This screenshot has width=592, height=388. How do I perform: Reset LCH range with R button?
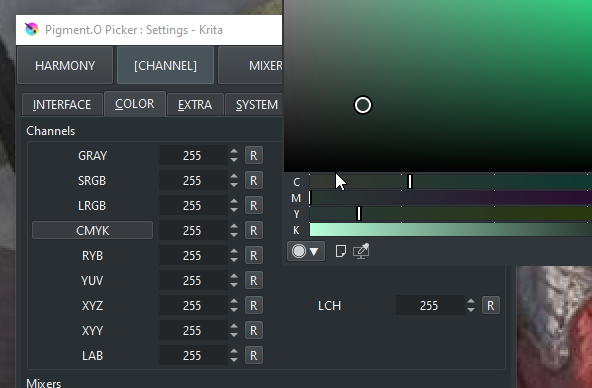coord(490,305)
